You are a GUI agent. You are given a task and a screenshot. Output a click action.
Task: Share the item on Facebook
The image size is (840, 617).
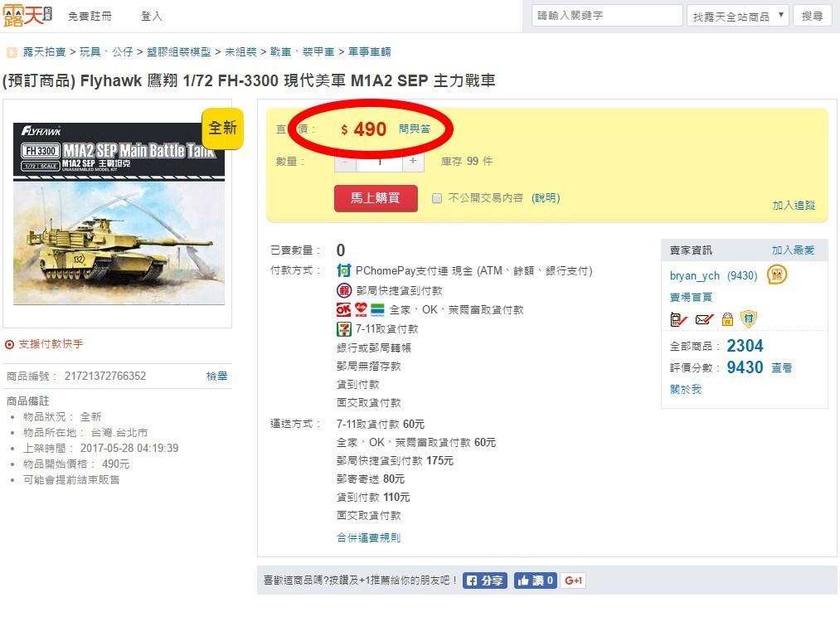[485, 581]
